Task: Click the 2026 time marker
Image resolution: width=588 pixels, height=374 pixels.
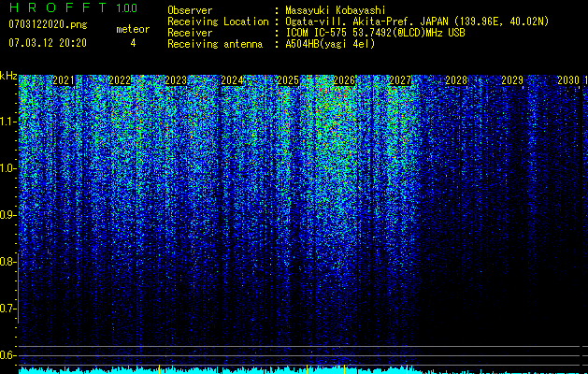Action: point(344,80)
